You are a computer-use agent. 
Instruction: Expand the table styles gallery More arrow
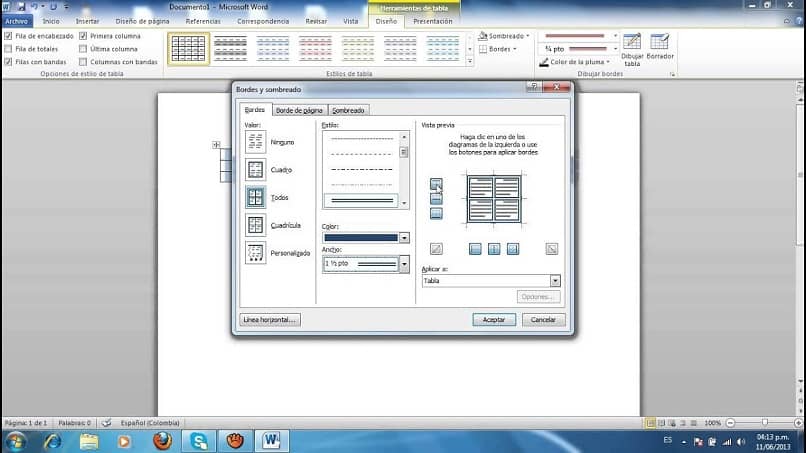click(x=470, y=61)
